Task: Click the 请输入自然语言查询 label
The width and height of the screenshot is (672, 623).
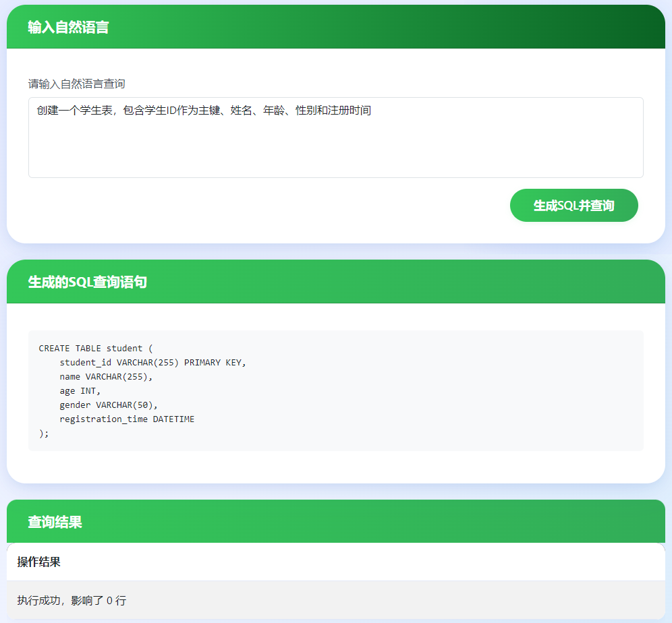Action: coord(77,84)
